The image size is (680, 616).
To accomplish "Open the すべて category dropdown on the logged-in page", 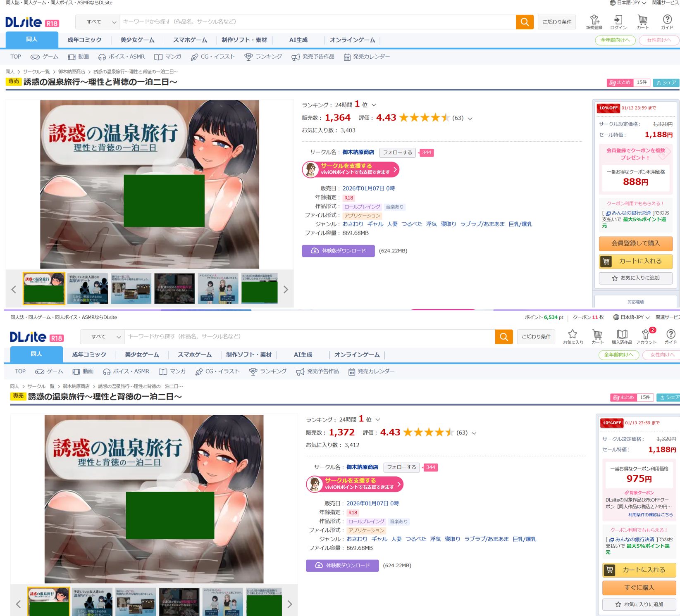I will click(102, 337).
